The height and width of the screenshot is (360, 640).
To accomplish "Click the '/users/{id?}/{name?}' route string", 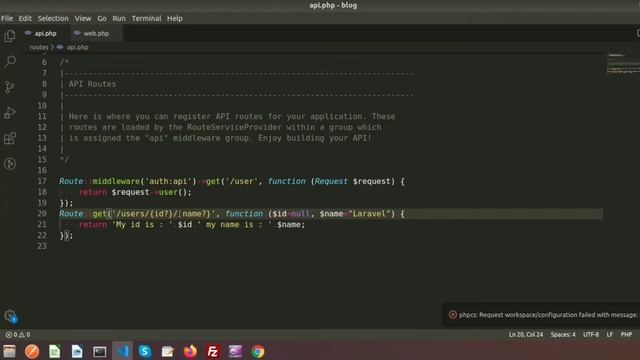I will click(x=163, y=213).
